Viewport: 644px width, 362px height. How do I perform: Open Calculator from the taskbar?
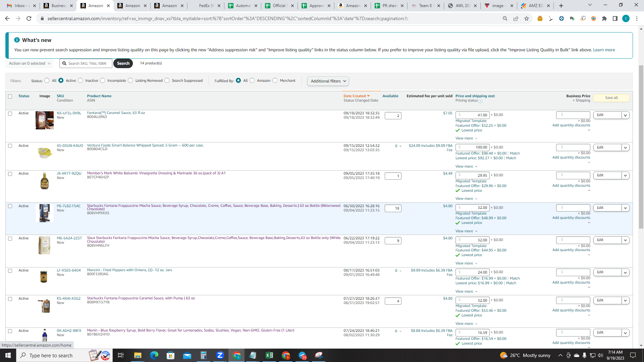tap(203, 355)
